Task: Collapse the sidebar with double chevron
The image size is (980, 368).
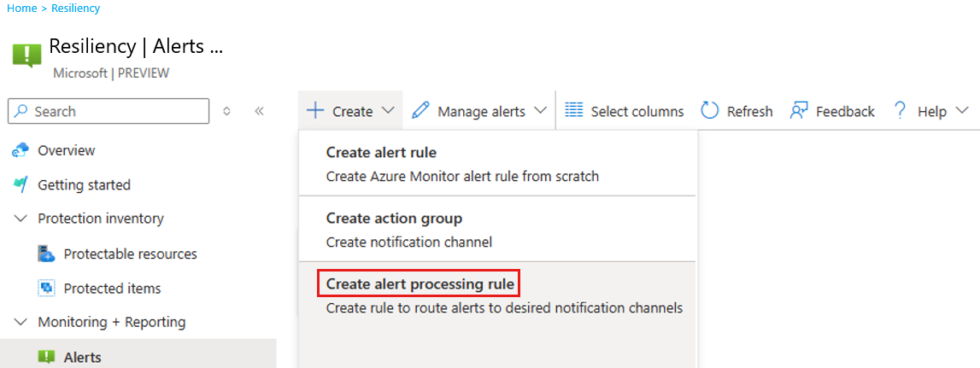Action: coord(259,111)
